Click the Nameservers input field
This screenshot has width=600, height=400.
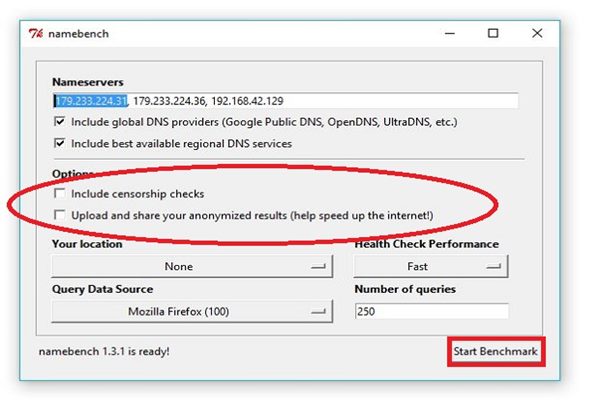[x=285, y=101]
